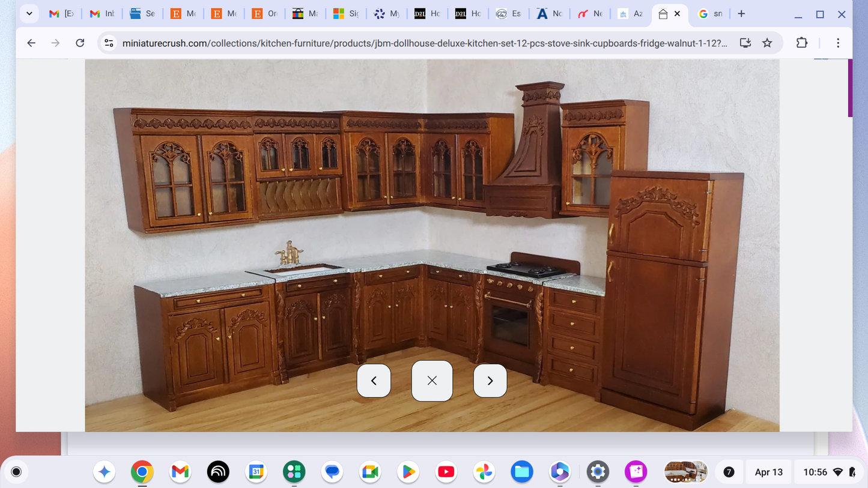Open Google Meet from the shelf

click(370, 472)
